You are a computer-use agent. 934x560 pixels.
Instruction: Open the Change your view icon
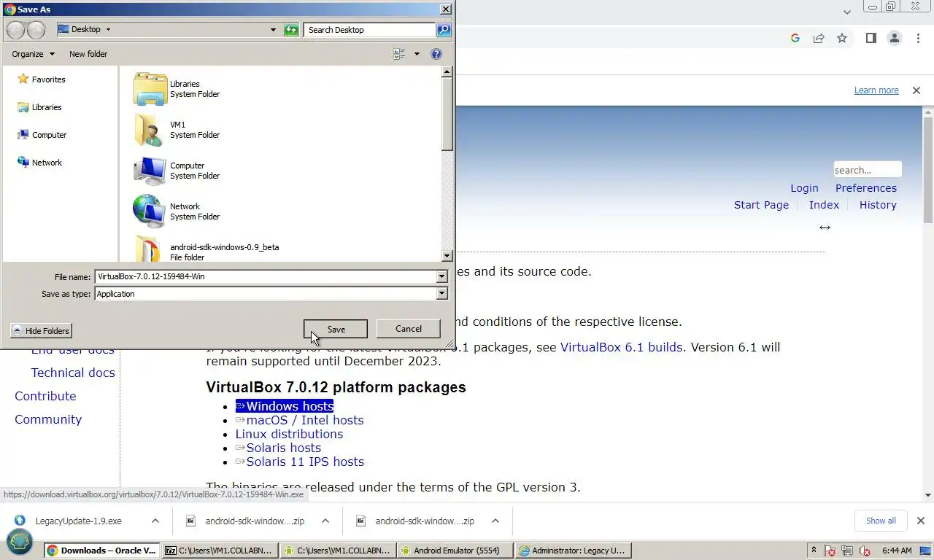(x=399, y=54)
